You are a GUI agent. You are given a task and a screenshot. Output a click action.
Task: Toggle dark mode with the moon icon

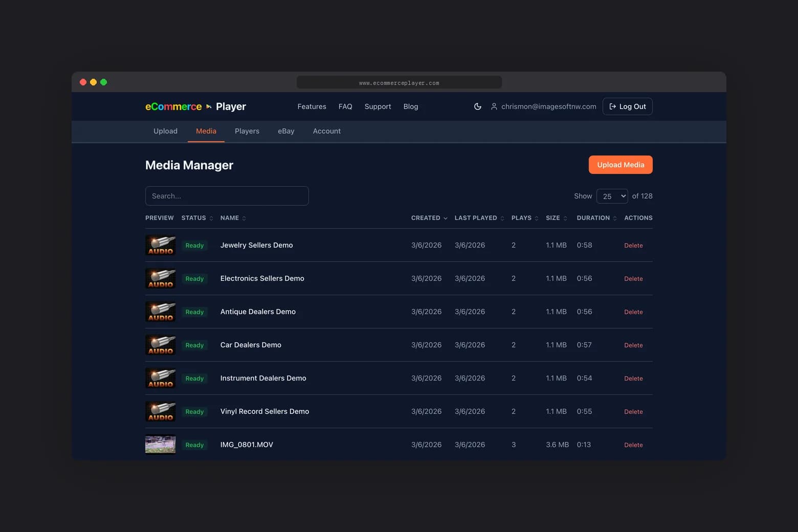pos(477,106)
